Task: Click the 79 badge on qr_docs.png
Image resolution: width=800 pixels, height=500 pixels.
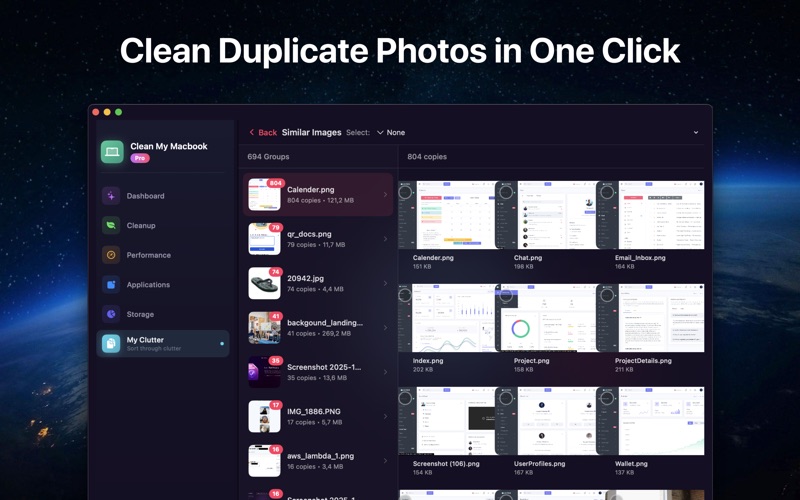Action: coord(276,228)
